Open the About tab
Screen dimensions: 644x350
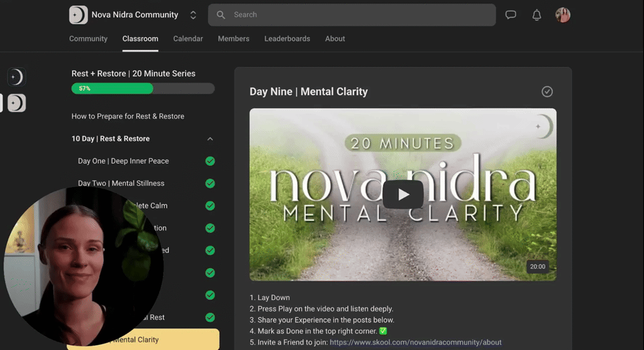click(x=335, y=38)
